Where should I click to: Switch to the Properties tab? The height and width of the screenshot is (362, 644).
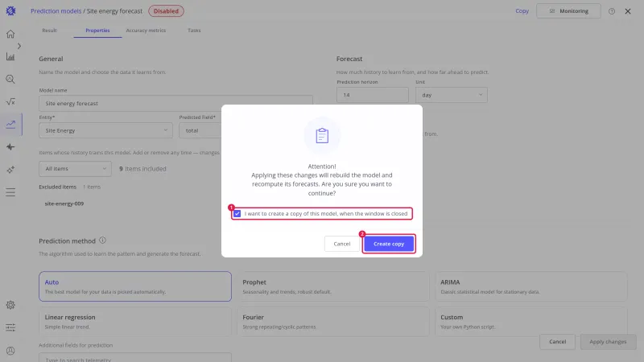tap(97, 31)
